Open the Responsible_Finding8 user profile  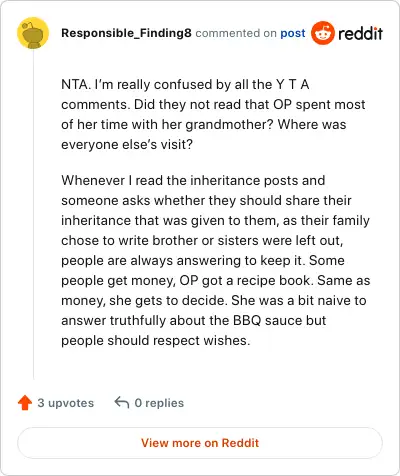126,33
